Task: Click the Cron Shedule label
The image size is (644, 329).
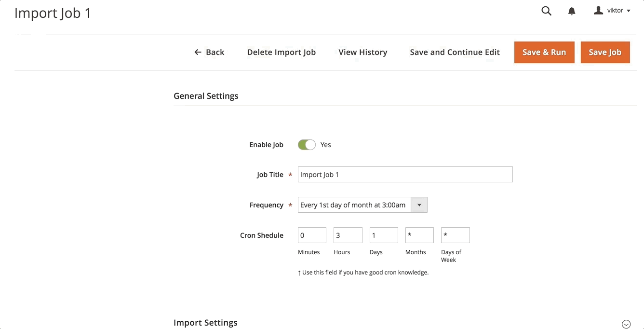Action: click(262, 235)
